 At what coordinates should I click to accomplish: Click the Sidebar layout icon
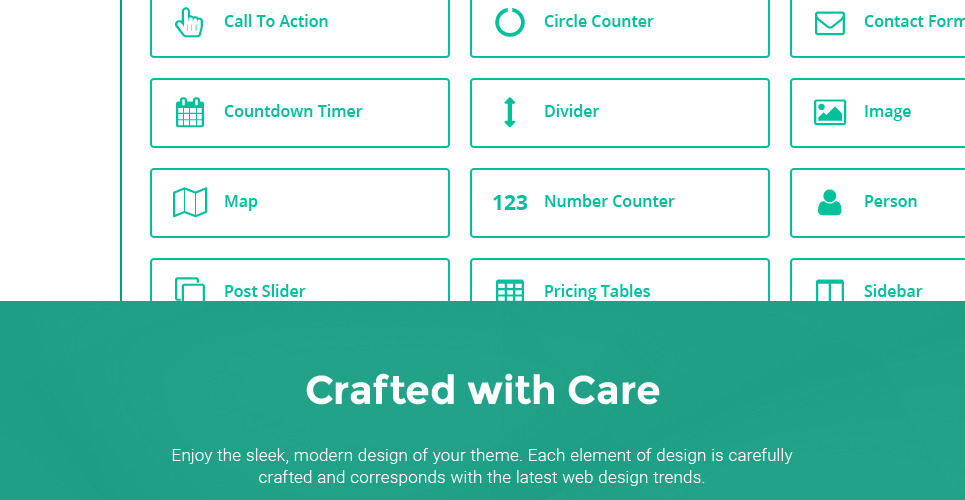pyautogui.click(x=830, y=290)
